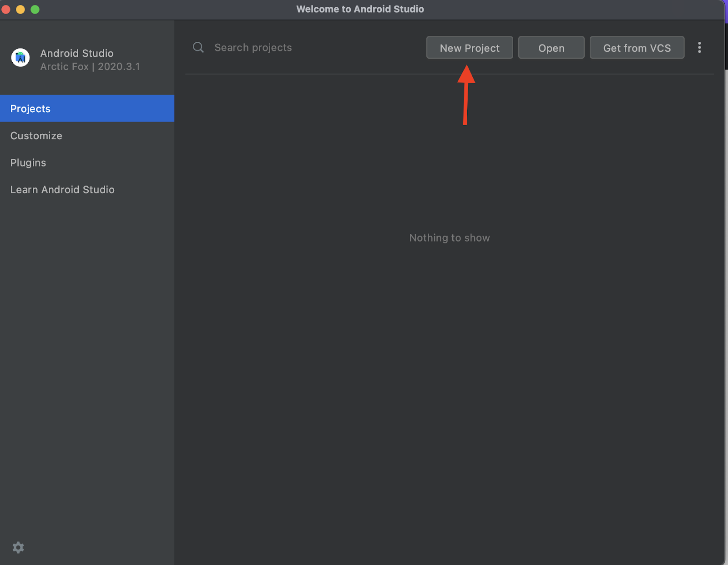Image resolution: width=728 pixels, height=565 pixels.
Task: Click the green zoom window button
Action: [x=35, y=9]
